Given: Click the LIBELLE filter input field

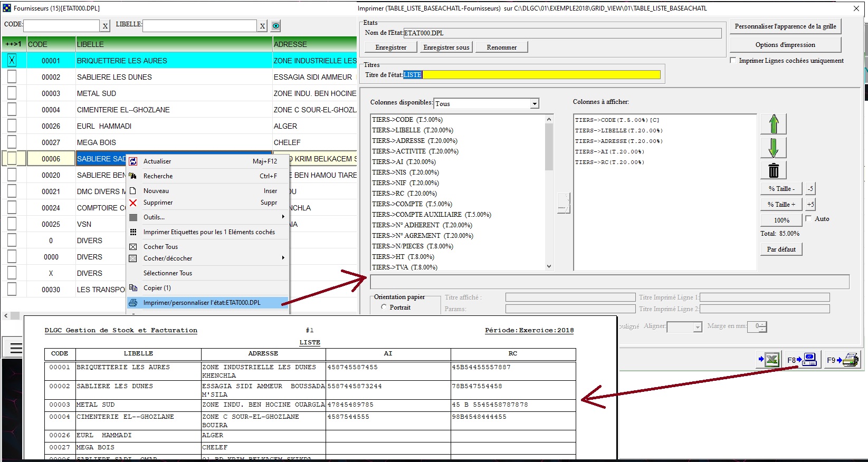Looking at the screenshot, I should point(200,26).
